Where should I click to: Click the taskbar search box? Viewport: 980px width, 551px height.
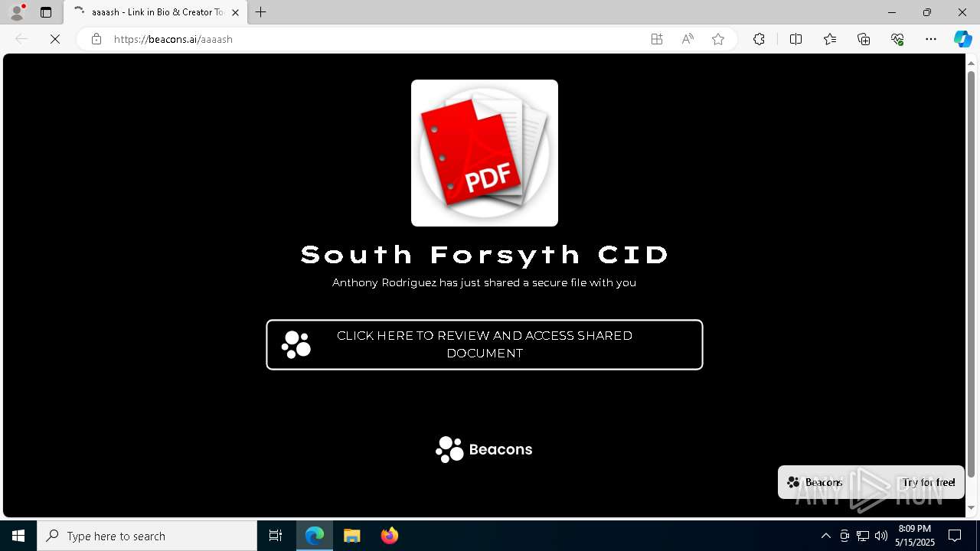pyautogui.click(x=147, y=536)
